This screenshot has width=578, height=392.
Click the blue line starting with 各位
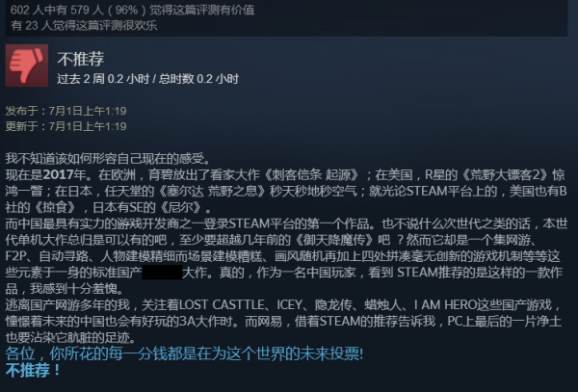point(184,353)
